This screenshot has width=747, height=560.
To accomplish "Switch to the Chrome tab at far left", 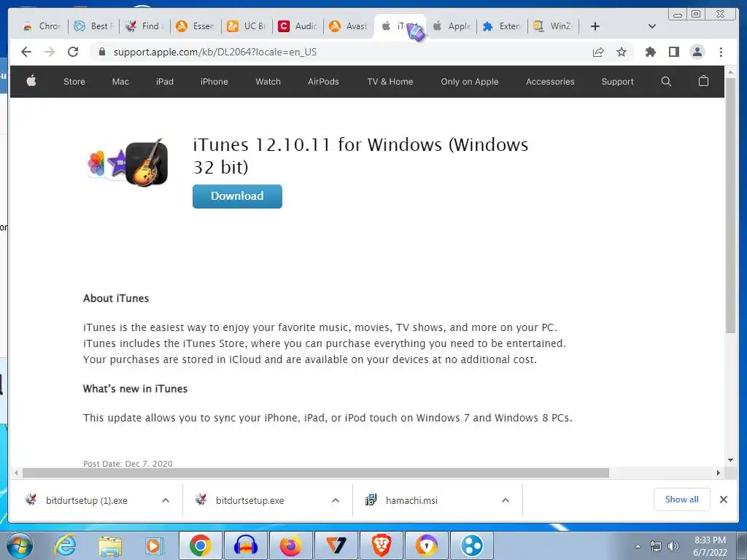I will point(42,26).
